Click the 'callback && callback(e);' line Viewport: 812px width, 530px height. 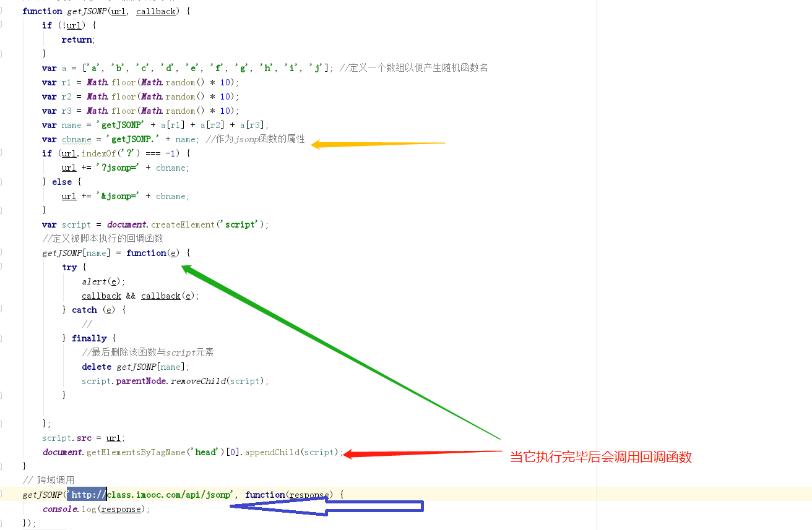pyautogui.click(x=140, y=296)
